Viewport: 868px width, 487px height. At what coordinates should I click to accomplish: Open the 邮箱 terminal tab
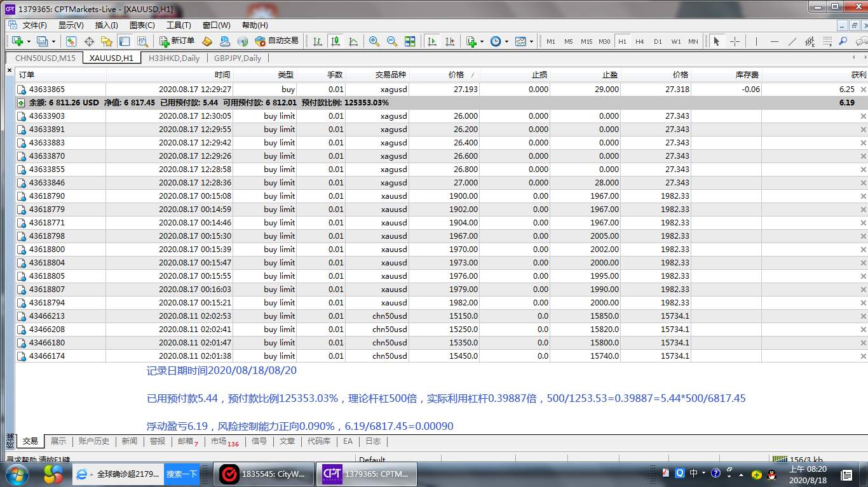(x=188, y=441)
